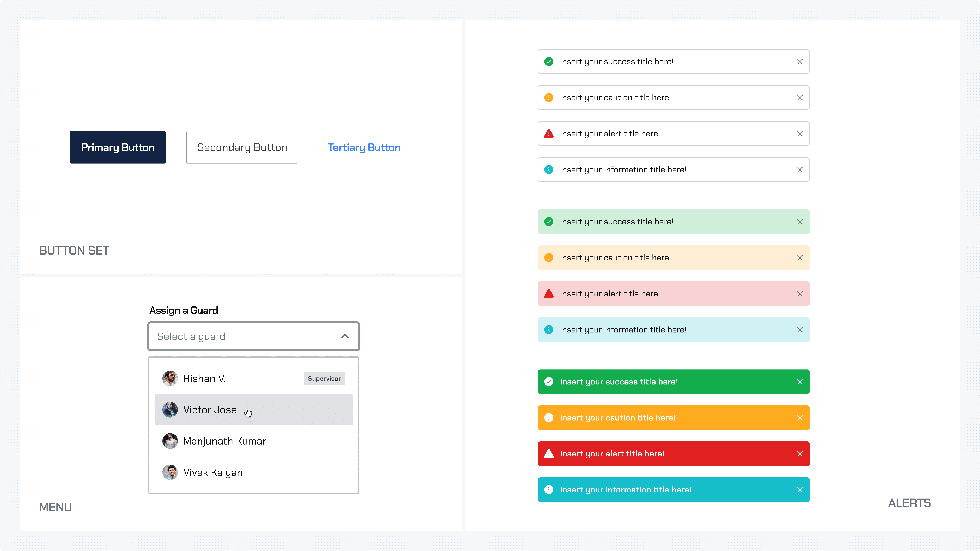Close the outlined red-triangle alert
980x551 pixels.
pos(800,133)
